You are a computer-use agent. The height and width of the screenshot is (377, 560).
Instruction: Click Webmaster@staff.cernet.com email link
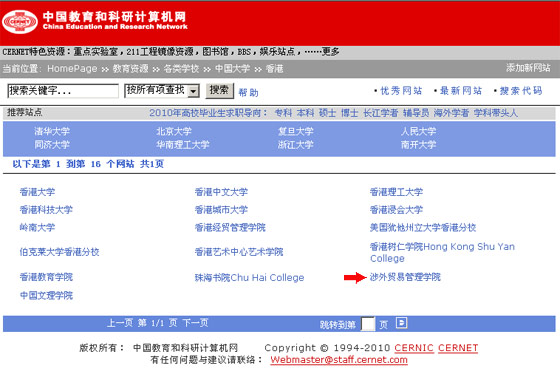339,360
